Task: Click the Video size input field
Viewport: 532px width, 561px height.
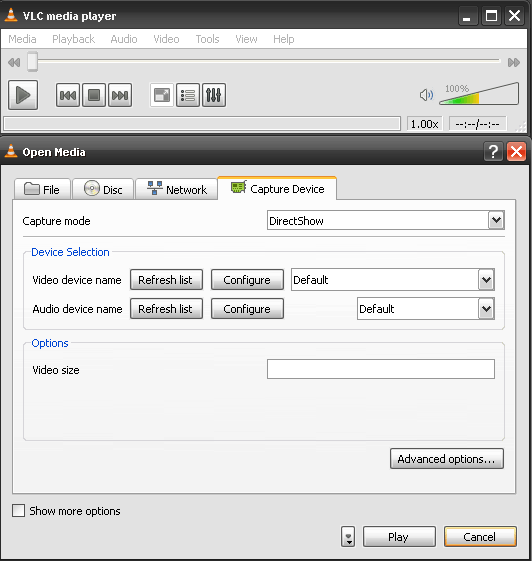Action: click(381, 369)
